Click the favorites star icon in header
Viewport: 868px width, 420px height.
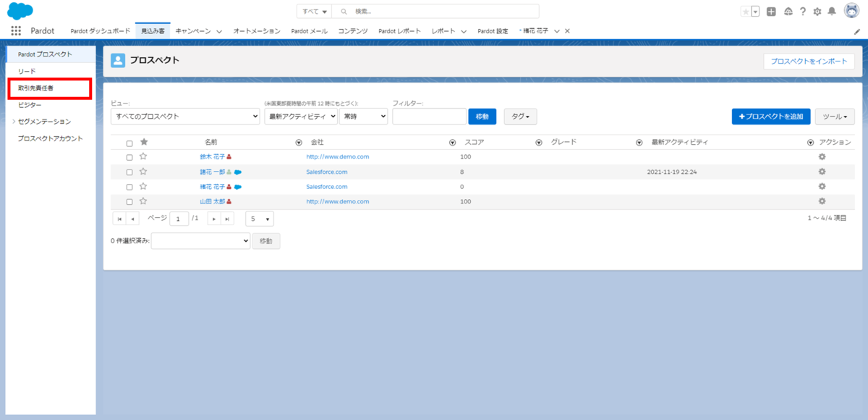(x=745, y=12)
